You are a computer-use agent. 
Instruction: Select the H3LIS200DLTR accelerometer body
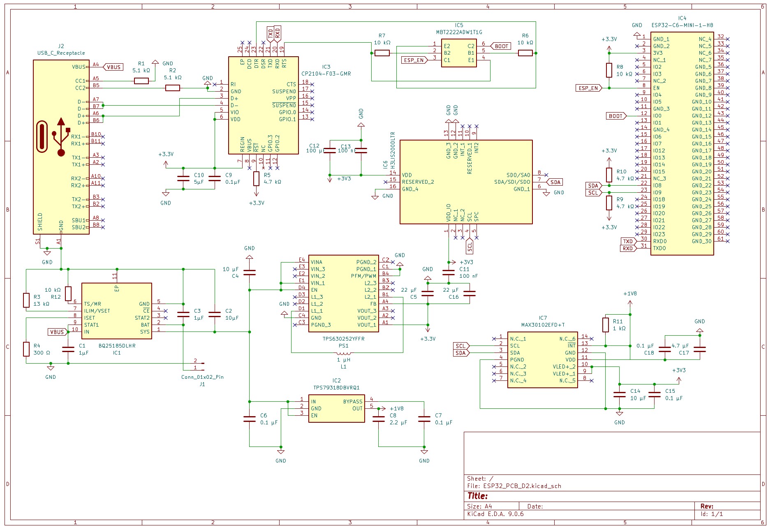click(x=466, y=182)
